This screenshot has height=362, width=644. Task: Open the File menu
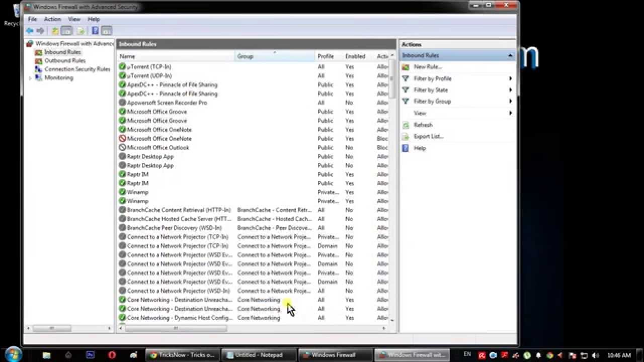[x=33, y=19]
